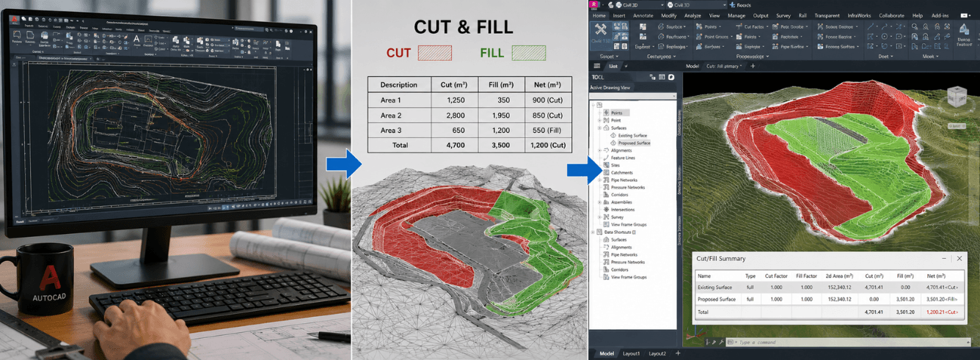
Task: Collapse the Data Shortcuts node
Action: (x=593, y=232)
